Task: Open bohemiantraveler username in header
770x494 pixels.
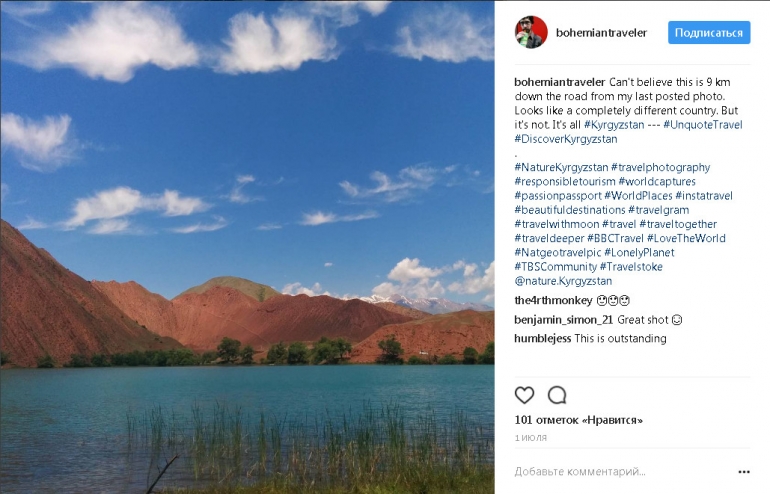Action: tap(601, 33)
